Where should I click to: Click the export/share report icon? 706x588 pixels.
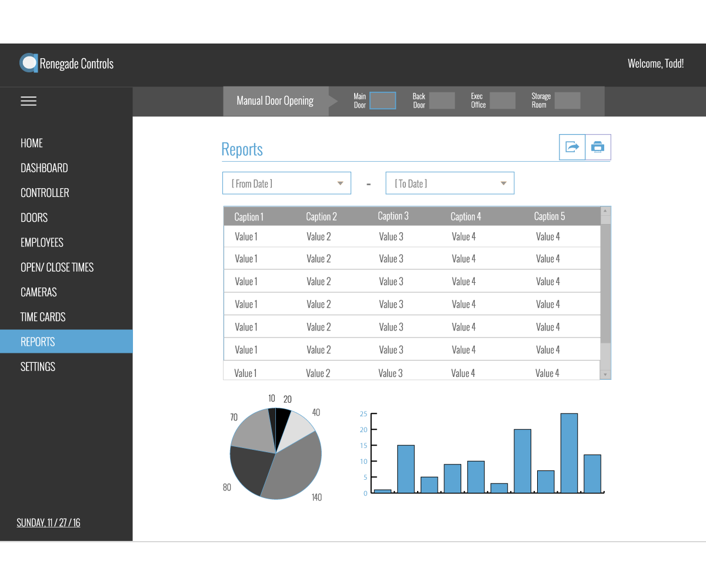click(572, 147)
